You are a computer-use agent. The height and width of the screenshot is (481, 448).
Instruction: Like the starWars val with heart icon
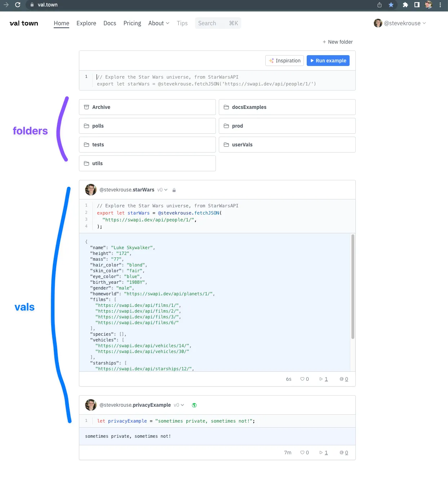coord(302,379)
